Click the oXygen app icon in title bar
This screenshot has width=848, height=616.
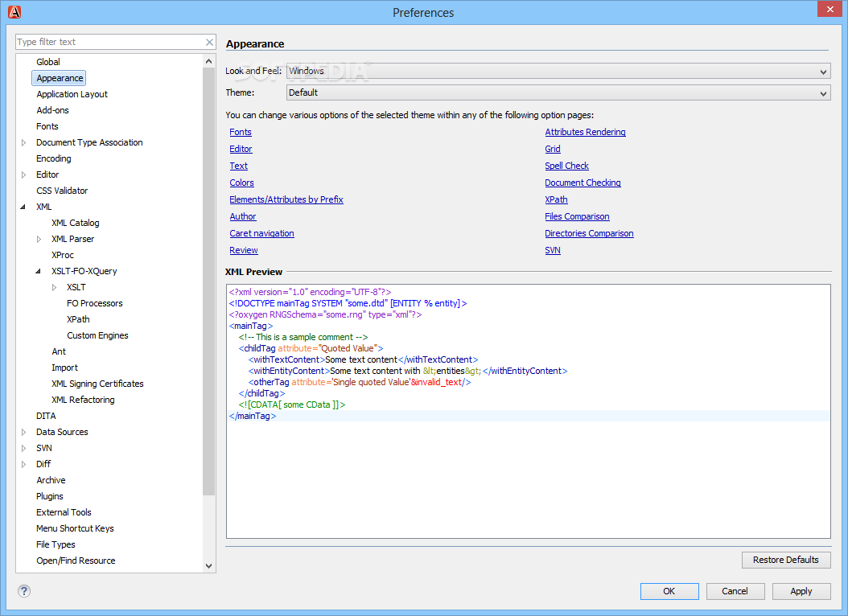14,12
